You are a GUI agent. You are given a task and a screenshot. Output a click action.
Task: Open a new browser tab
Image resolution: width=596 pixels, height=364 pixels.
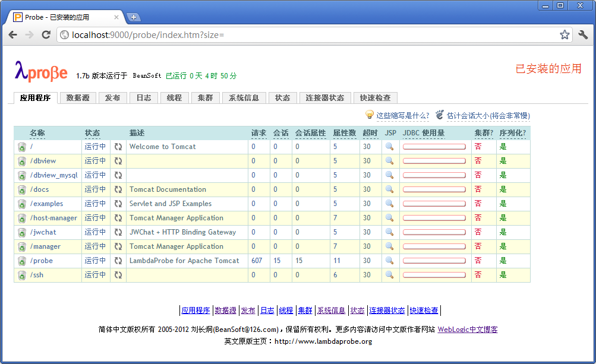[134, 17]
